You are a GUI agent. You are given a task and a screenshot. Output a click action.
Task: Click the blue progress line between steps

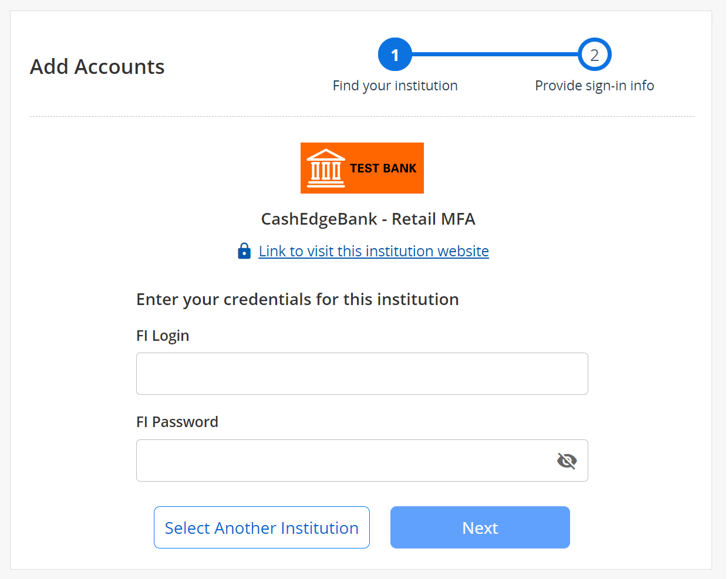494,55
